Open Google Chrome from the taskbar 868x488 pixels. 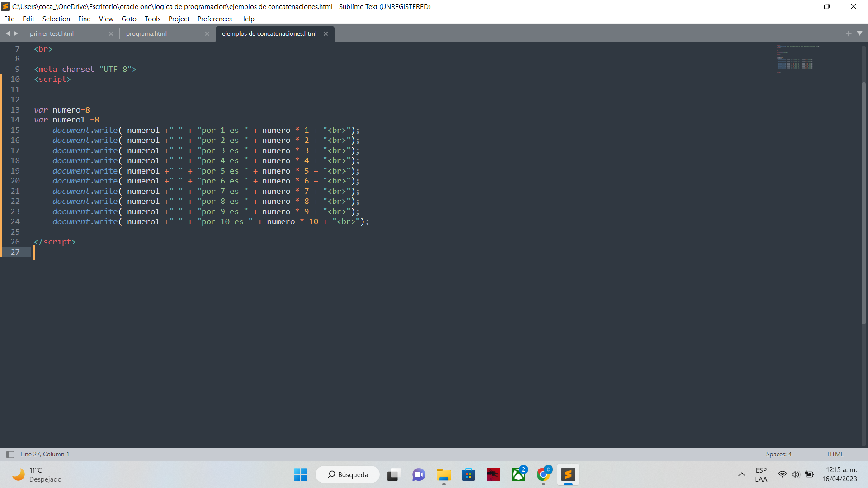543,474
